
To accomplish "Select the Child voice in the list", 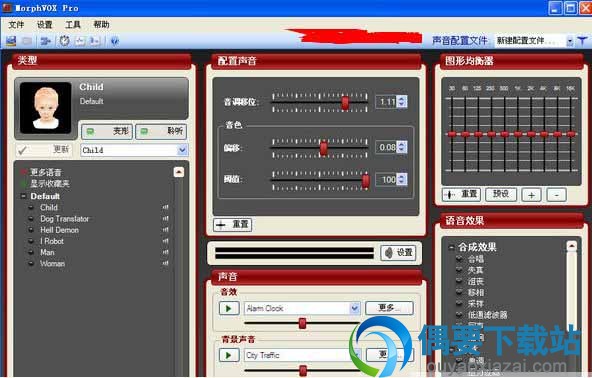I will pos(49,207).
